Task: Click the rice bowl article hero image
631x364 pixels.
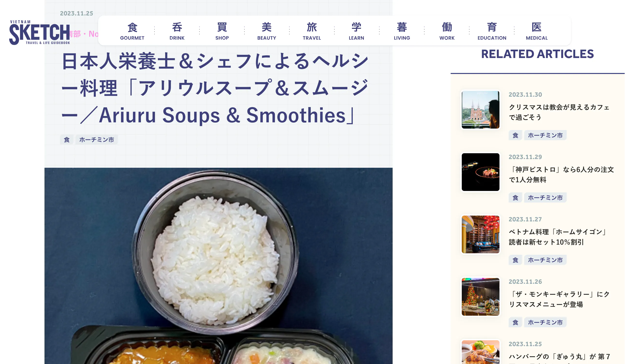Action: [x=218, y=266]
